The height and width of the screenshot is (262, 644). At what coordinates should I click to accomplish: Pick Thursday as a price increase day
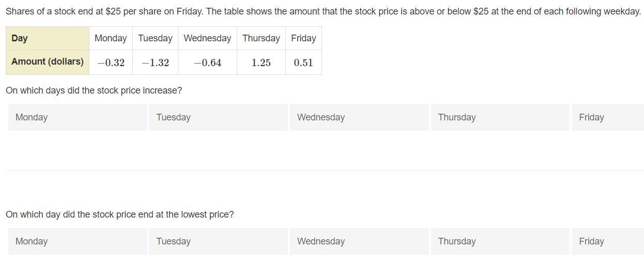[500, 117]
